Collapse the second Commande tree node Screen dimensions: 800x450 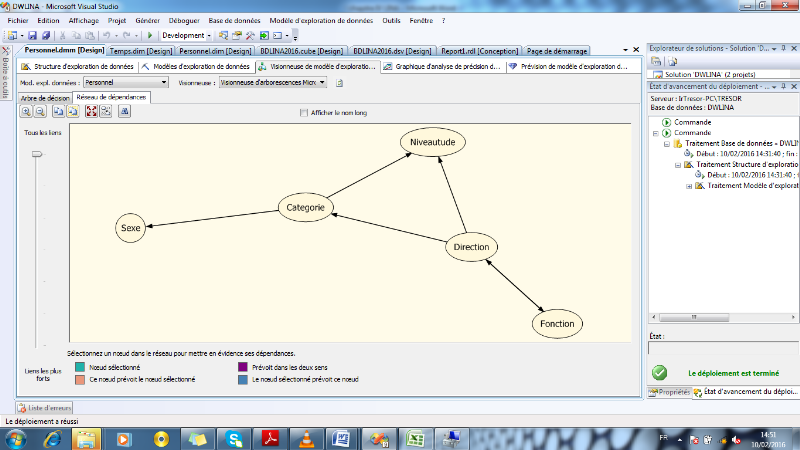click(656, 133)
